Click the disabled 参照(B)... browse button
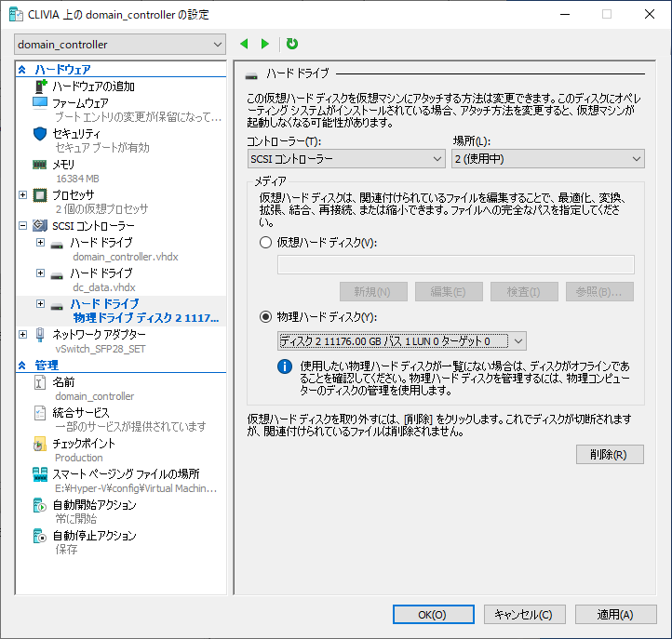Viewport: 672px width, 639px height. 599,292
